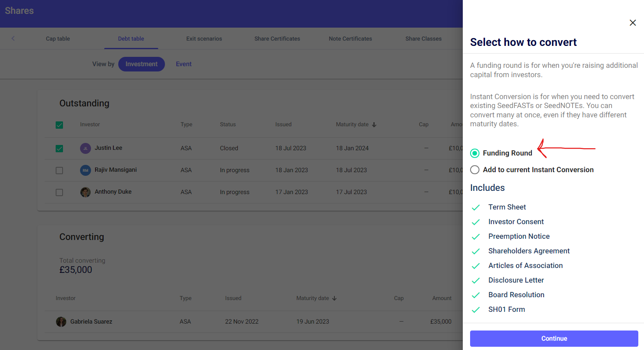
Task: Toggle the select-all checkbox in Outstanding header
Action: pyautogui.click(x=59, y=125)
